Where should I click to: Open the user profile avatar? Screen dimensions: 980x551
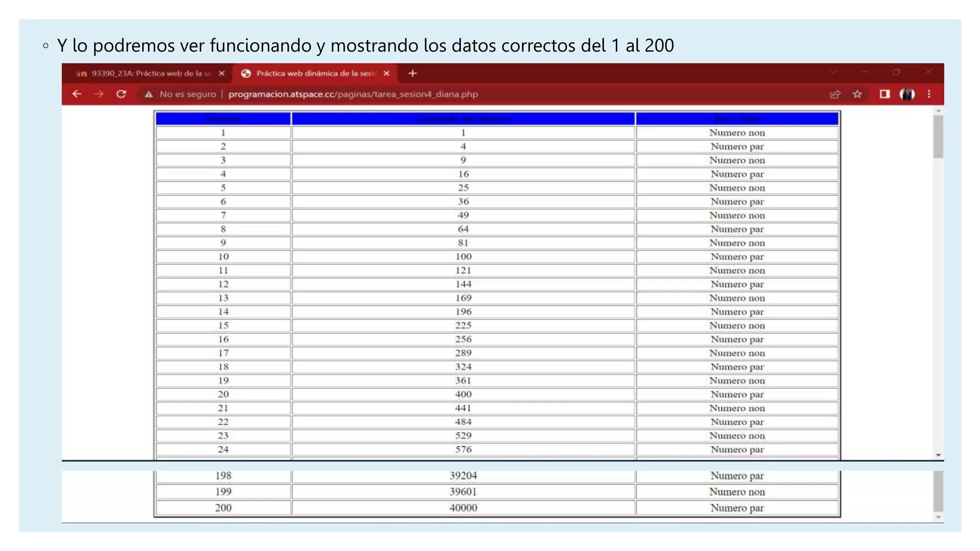(x=907, y=94)
